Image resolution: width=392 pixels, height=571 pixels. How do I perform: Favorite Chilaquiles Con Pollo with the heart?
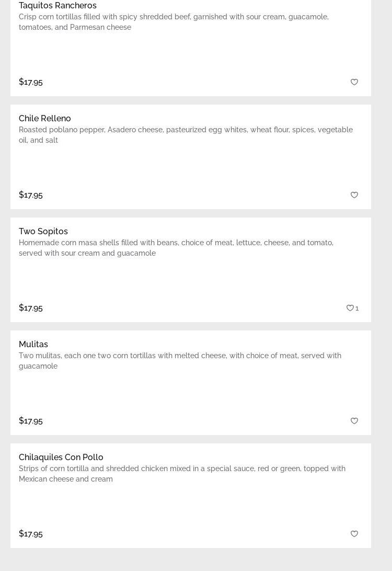click(x=354, y=534)
